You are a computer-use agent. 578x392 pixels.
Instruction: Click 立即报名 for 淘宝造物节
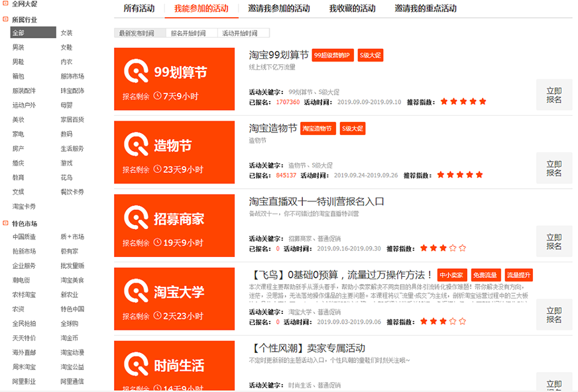pos(554,168)
